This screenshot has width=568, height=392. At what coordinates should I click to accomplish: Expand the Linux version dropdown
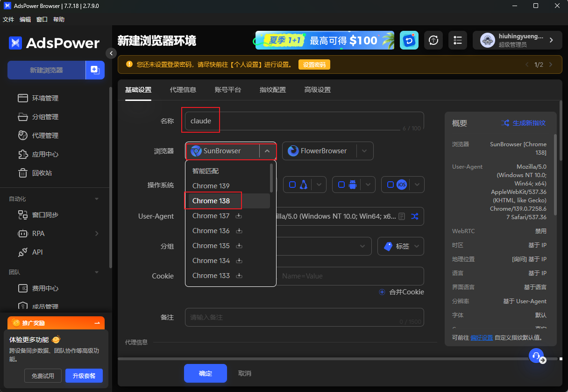(319, 185)
